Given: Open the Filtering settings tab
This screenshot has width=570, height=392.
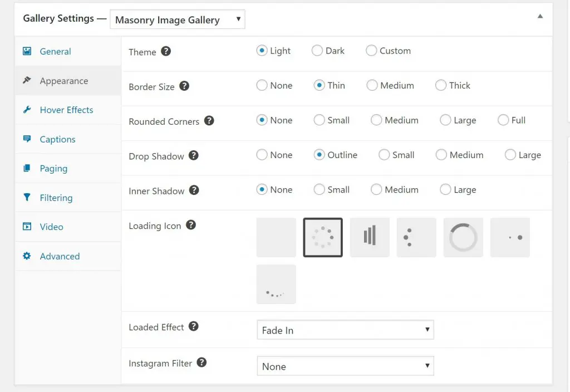Looking at the screenshot, I should (x=56, y=198).
